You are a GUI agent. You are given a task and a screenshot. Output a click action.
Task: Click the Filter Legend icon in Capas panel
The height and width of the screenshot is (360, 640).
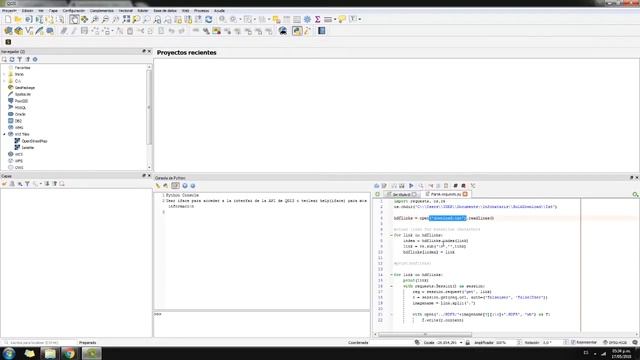[27, 184]
